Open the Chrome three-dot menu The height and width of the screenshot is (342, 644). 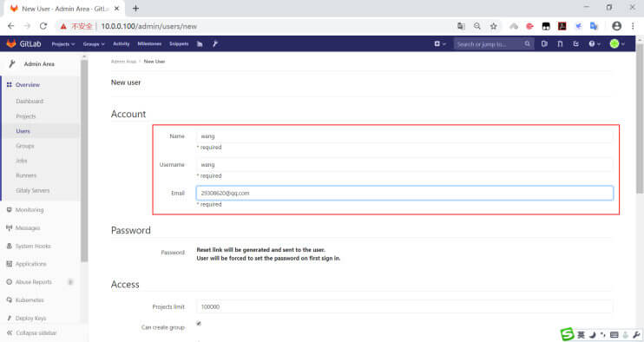click(x=633, y=26)
